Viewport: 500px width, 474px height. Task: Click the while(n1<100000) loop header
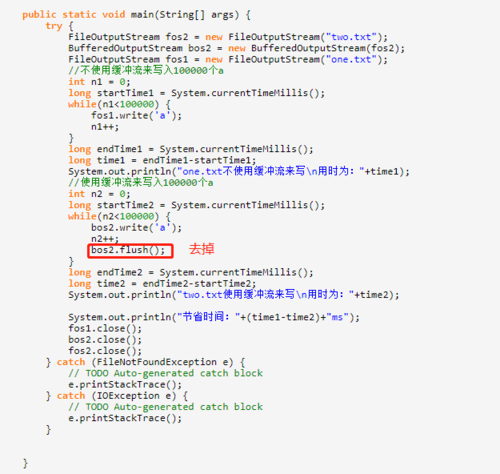(x=119, y=104)
